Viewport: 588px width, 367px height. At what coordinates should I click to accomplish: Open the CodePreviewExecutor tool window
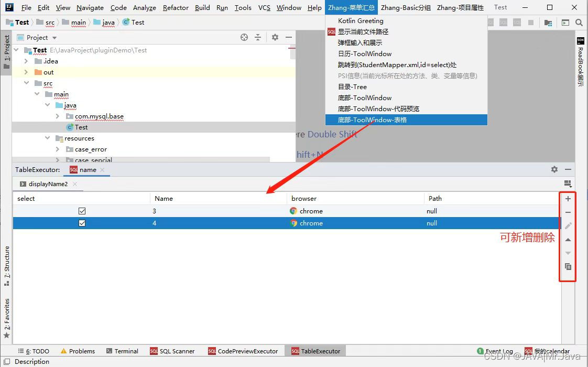point(243,351)
